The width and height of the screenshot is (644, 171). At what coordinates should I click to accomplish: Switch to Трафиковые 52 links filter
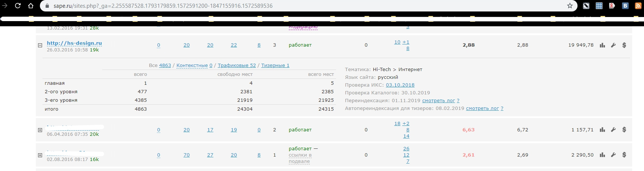pos(237,65)
